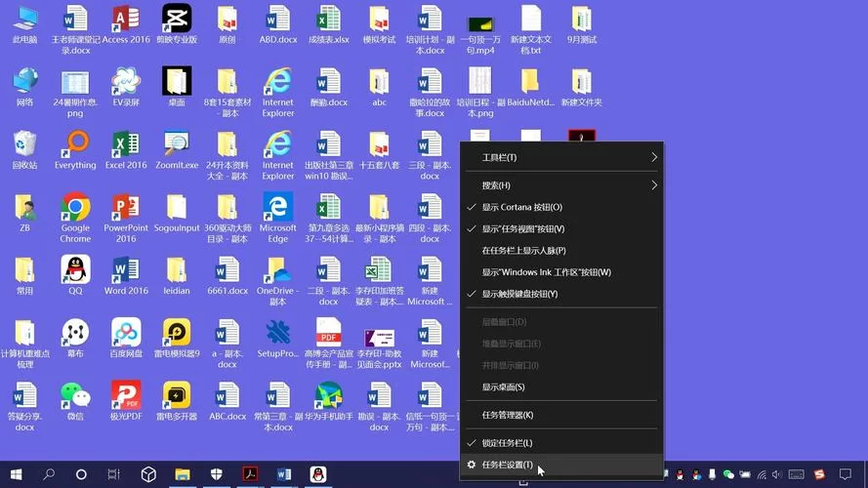This screenshot has height=488, width=868.
Task: Open the 微信 (WeChat) desktop icon
Action: coord(75,395)
